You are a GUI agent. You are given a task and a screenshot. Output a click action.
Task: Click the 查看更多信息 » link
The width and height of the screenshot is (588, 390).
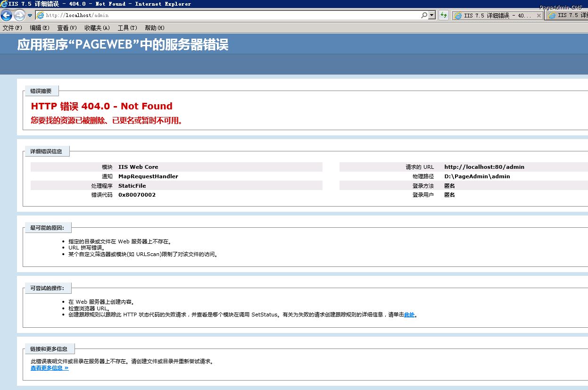click(x=50, y=368)
